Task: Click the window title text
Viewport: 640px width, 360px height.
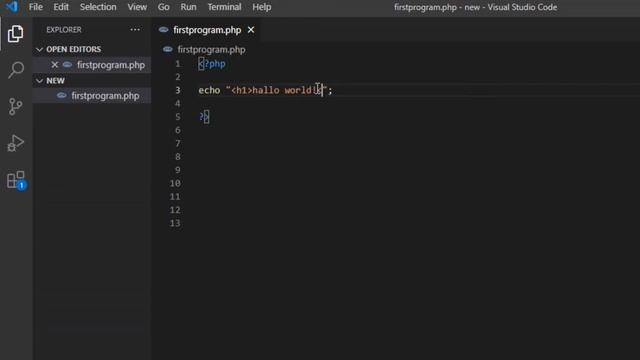Action: pyautogui.click(x=476, y=7)
